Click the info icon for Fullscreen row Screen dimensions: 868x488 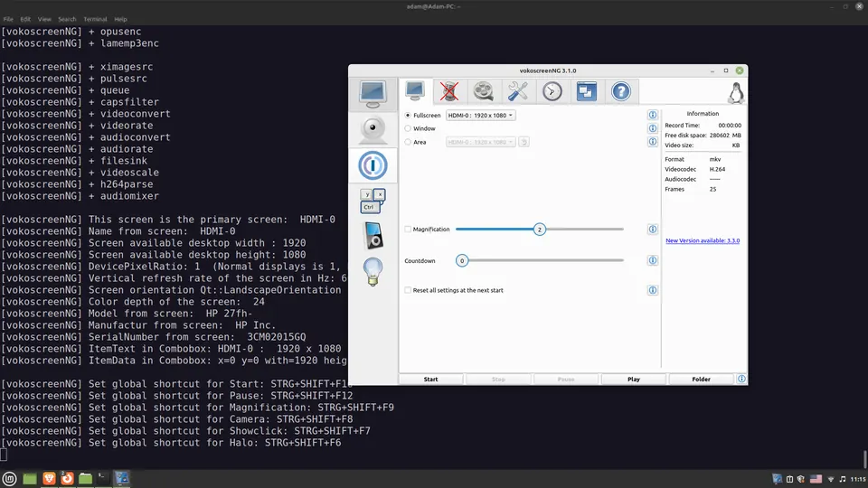coord(653,115)
